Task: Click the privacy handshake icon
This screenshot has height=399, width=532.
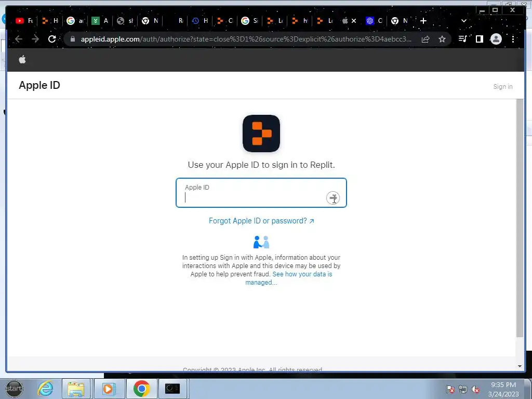Action: point(261,242)
